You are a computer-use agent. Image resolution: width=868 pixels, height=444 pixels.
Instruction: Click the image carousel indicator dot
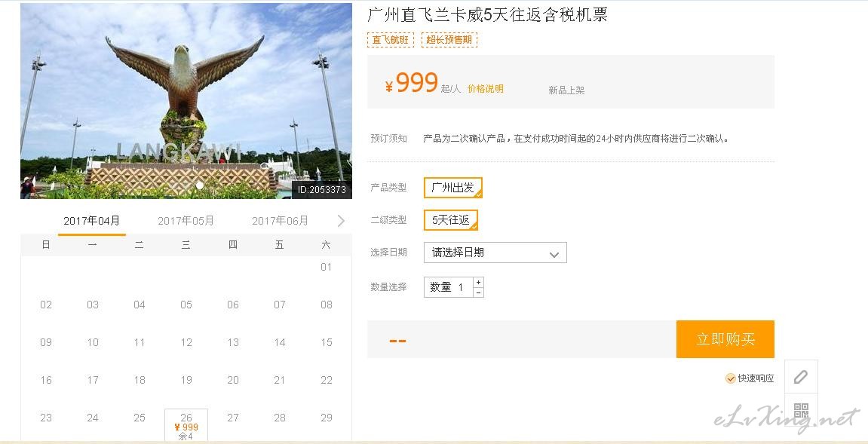point(200,185)
